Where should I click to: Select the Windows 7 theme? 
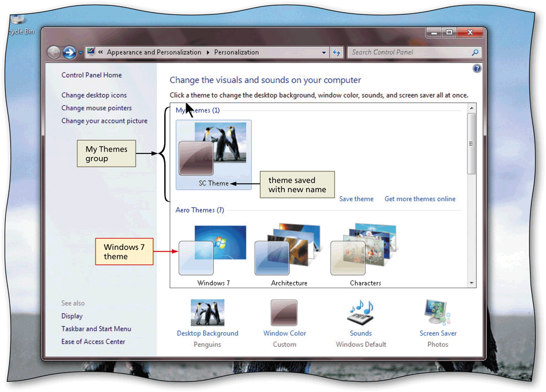pos(213,256)
